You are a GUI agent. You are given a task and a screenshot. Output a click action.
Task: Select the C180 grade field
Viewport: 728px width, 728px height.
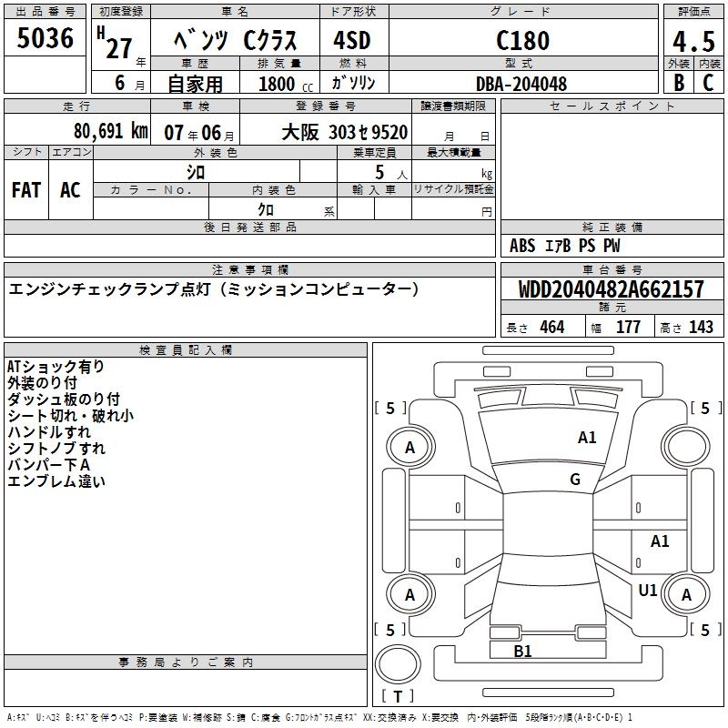click(523, 40)
